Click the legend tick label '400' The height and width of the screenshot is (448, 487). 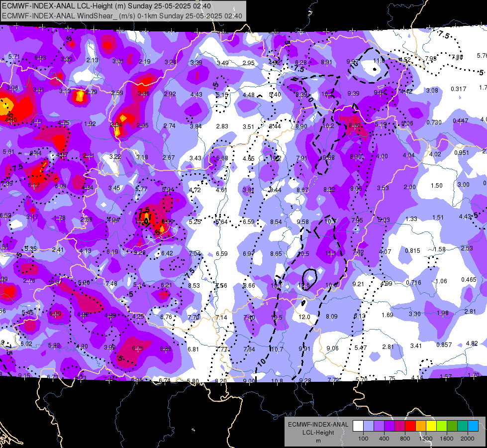[x=384, y=439]
